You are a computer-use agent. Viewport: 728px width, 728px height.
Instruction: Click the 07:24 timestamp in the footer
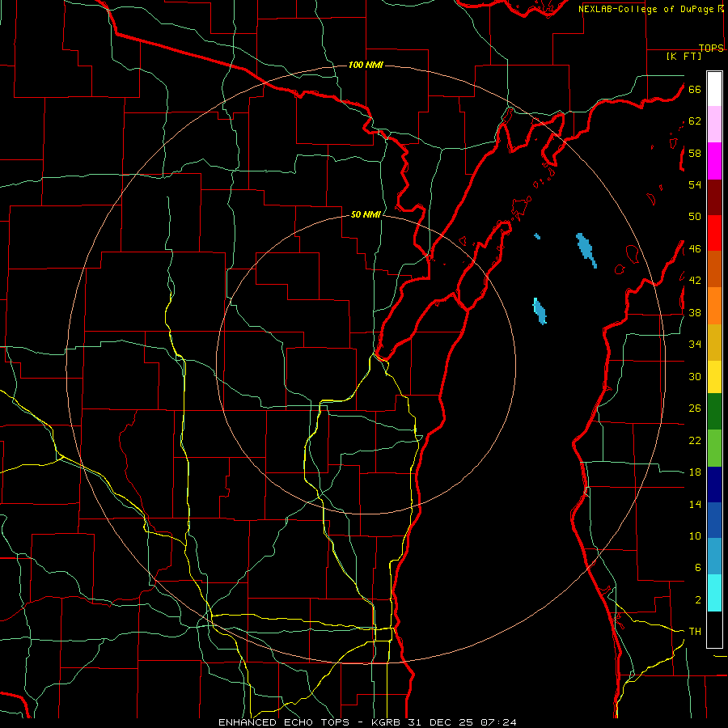click(498, 722)
